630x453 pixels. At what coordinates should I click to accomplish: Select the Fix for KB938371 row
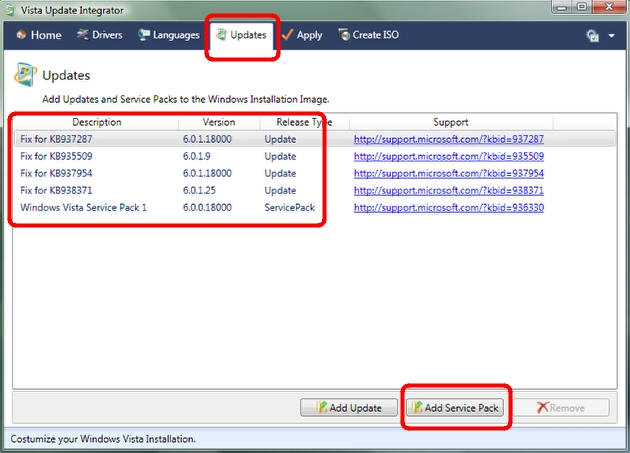315,191
